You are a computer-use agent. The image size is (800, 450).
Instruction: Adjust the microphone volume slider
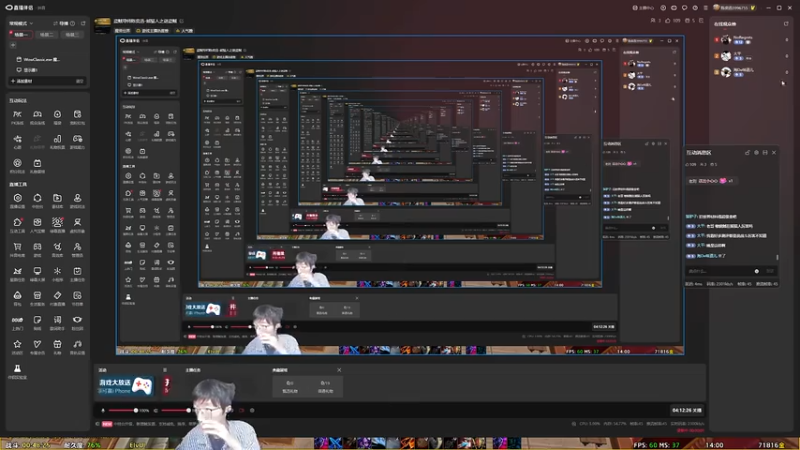pos(122,411)
